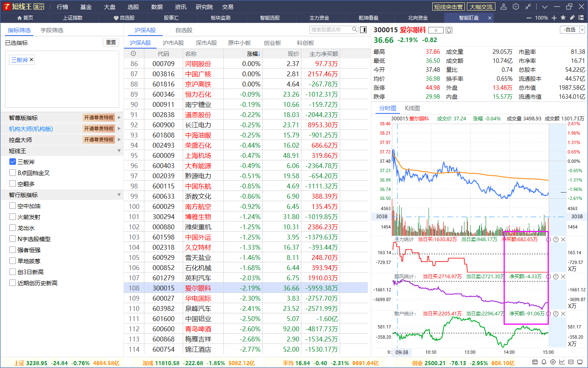This screenshot has height=368, width=588.
Task: Expand the 机构大师(机构版) section arrow
Action: point(119,129)
